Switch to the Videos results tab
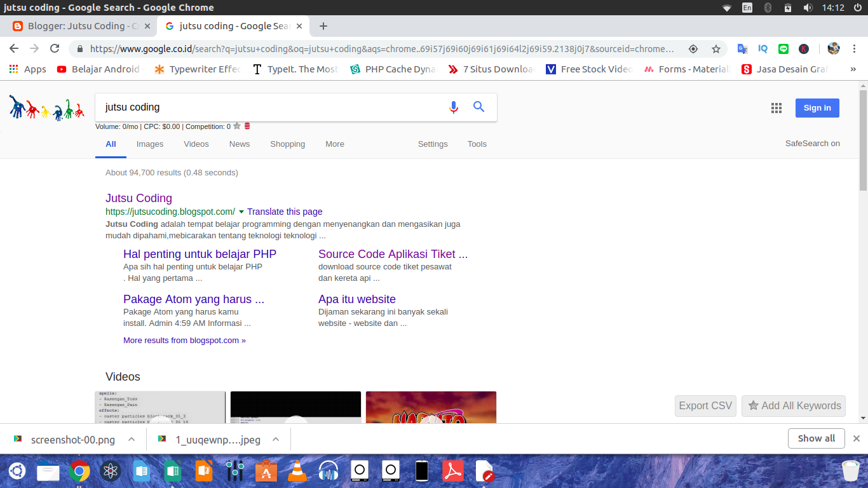The image size is (868, 488). click(x=196, y=144)
